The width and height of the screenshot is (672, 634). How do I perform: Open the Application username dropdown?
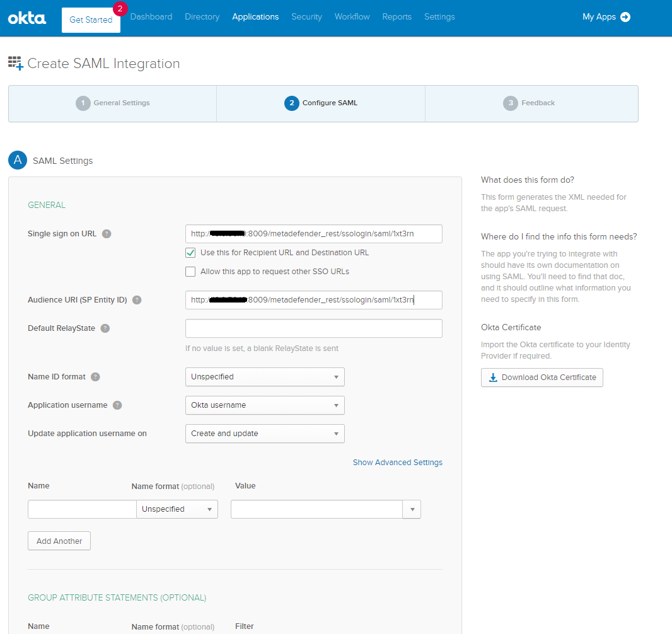265,405
